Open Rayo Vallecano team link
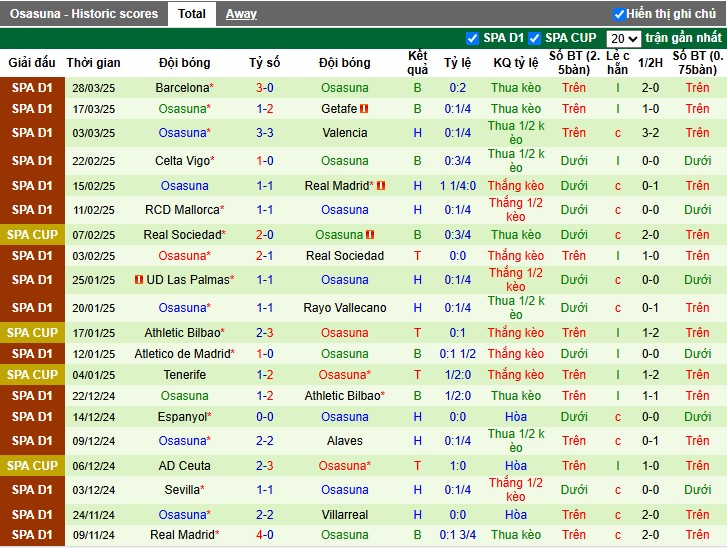Viewport: 727px width, 548px height. point(344,308)
